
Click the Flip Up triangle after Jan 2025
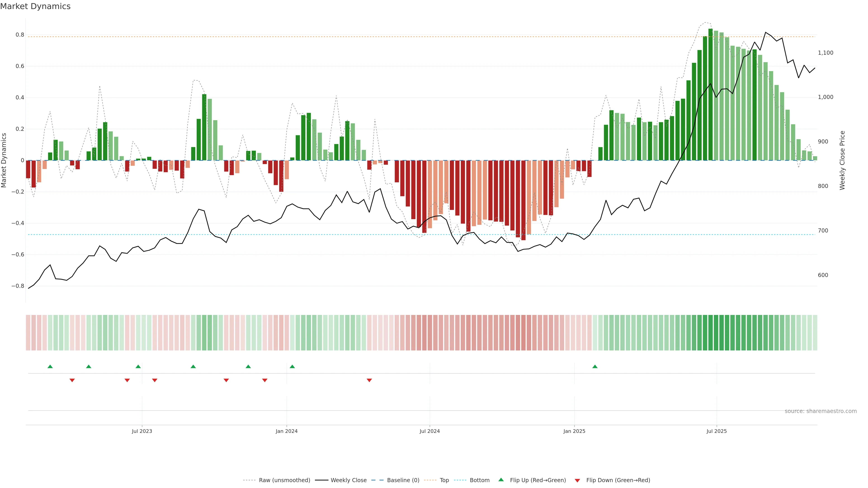click(595, 366)
